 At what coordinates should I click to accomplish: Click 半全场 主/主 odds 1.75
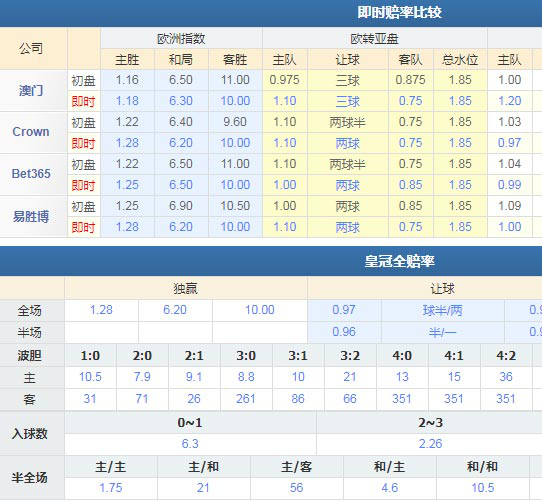[111, 488]
